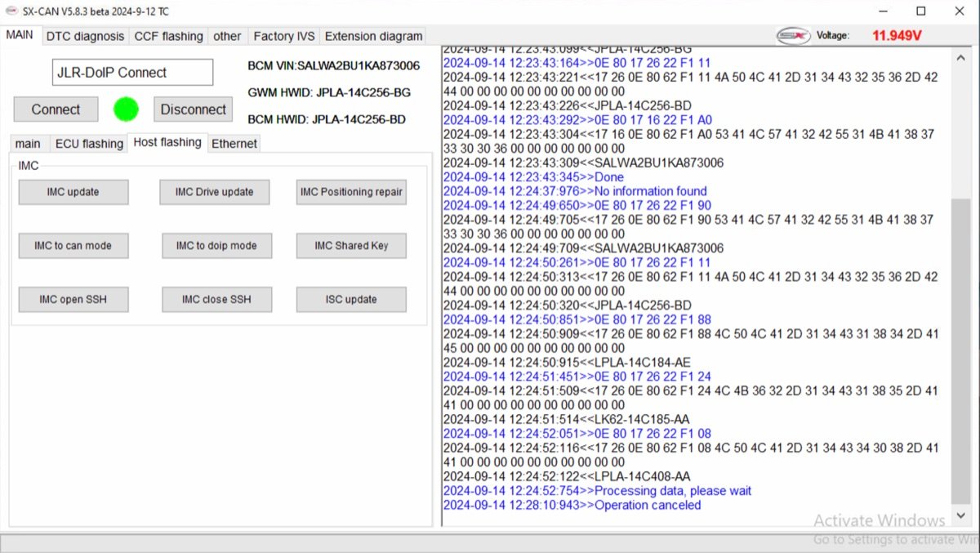
Task: Click the LPLA-14C184-AE log line
Action: (x=567, y=362)
